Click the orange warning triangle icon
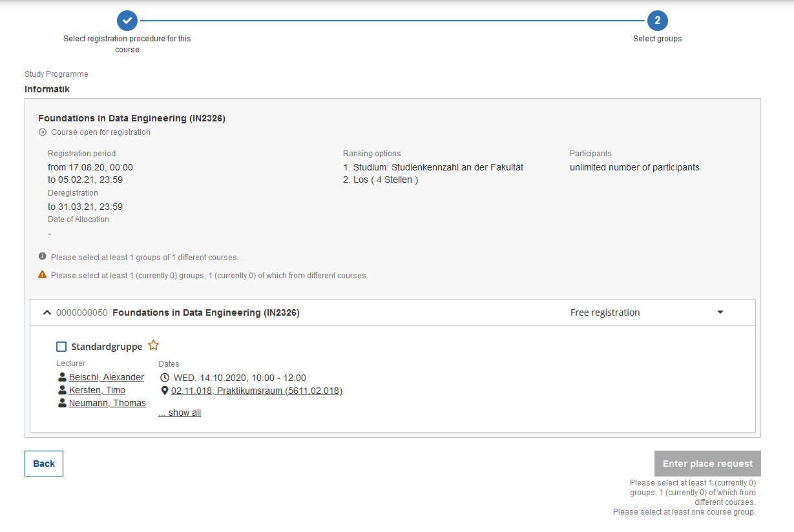The image size is (794, 532). (x=43, y=274)
